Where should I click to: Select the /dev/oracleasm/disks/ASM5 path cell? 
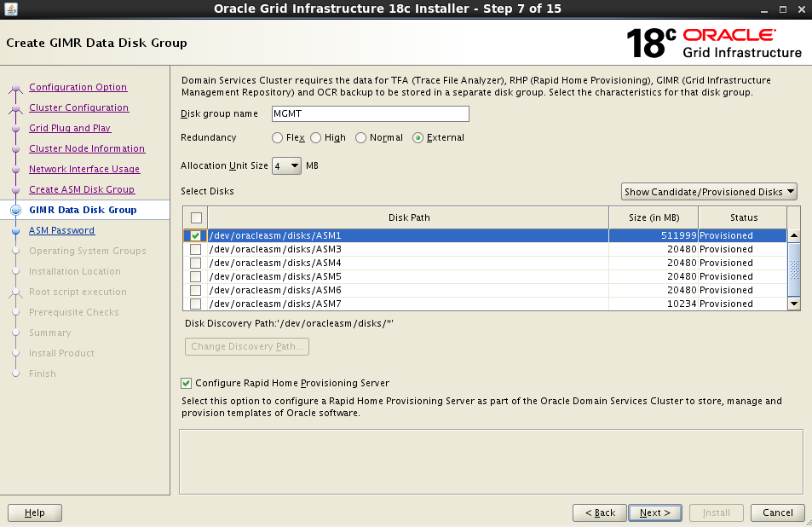pos(408,276)
